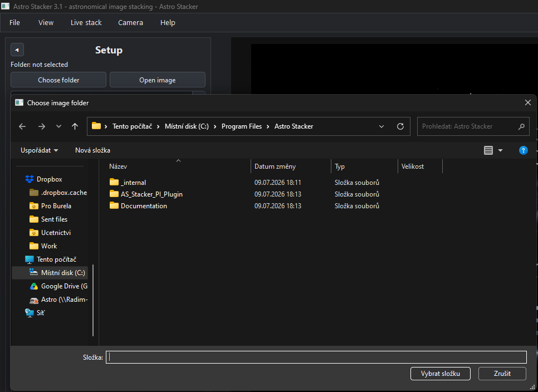The width and height of the screenshot is (538, 392).
Task: Refresh the Astro Stacker folder listing
Action: (x=400, y=126)
